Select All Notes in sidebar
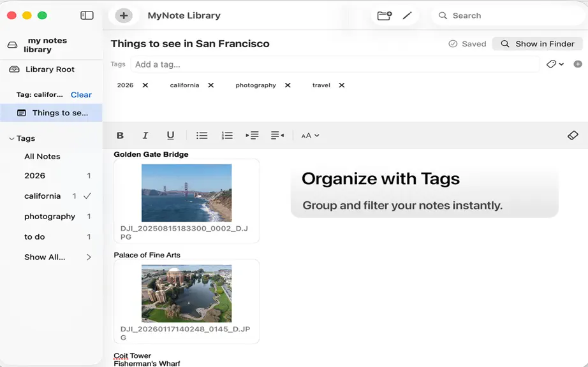 tap(42, 157)
